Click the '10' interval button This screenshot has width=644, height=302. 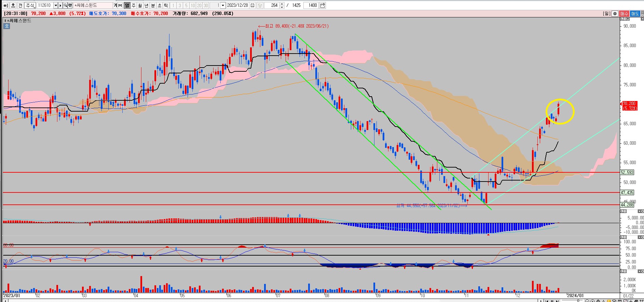coord(193,5)
